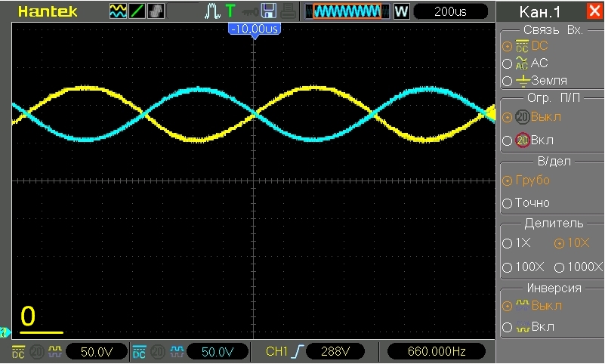Click the Кан.1 menu title
The image size is (605, 364).
pos(540,12)
